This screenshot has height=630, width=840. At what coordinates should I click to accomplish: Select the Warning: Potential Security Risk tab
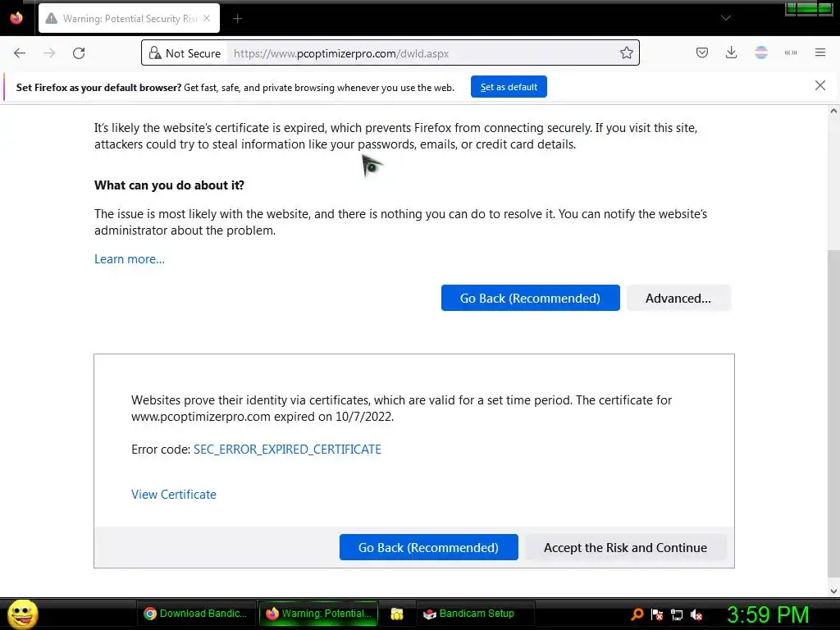[129, 18]
